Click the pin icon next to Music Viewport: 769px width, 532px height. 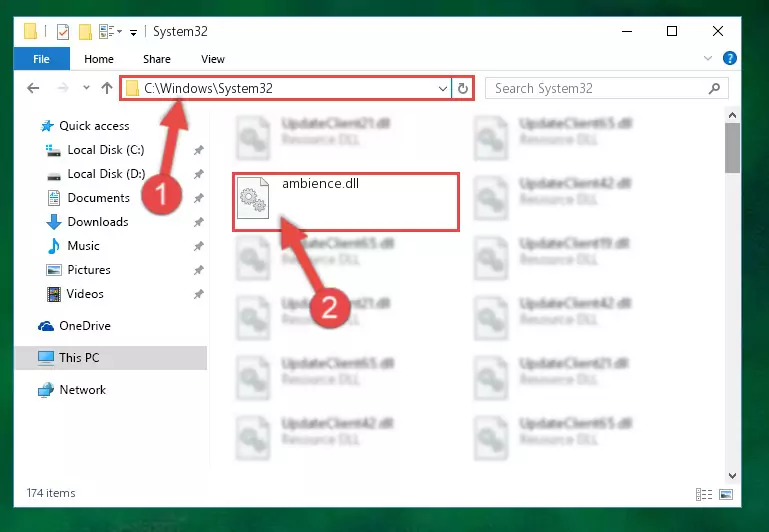199,246
